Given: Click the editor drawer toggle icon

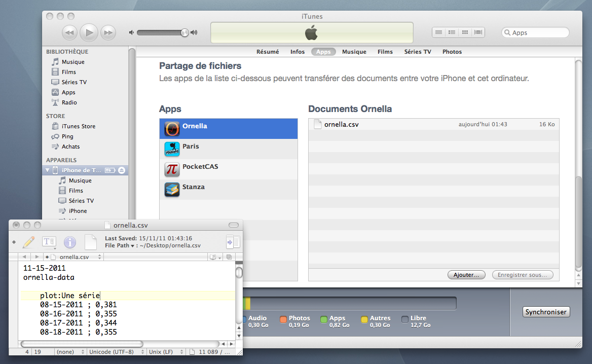Looking at the screenshot, I should click(x=233, y=242).
